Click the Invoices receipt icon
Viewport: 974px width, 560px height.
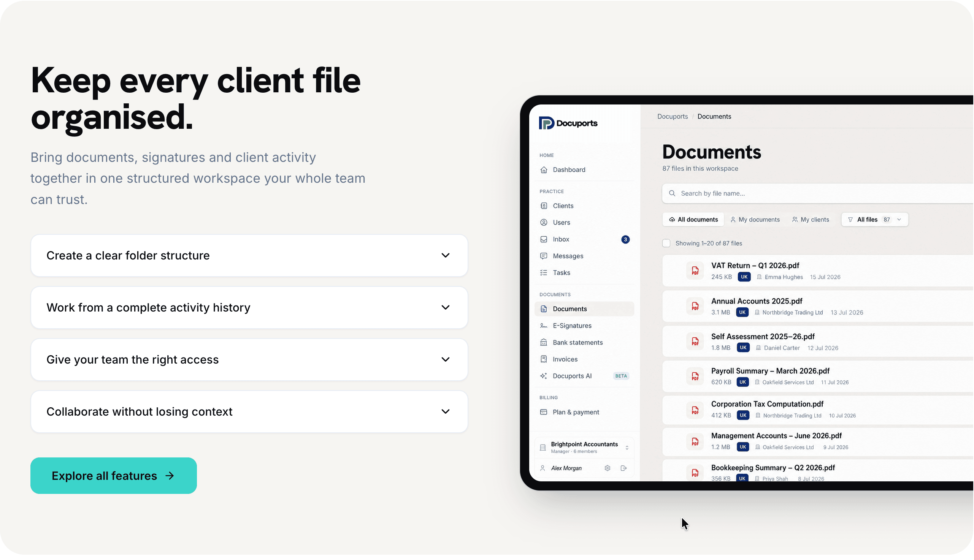pos(544,359)
